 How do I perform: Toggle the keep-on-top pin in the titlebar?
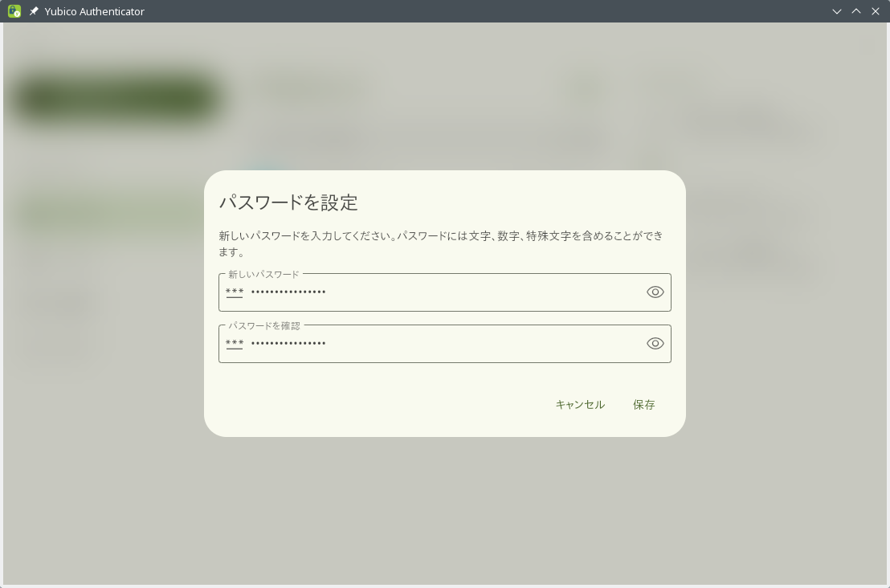point(34,11)
